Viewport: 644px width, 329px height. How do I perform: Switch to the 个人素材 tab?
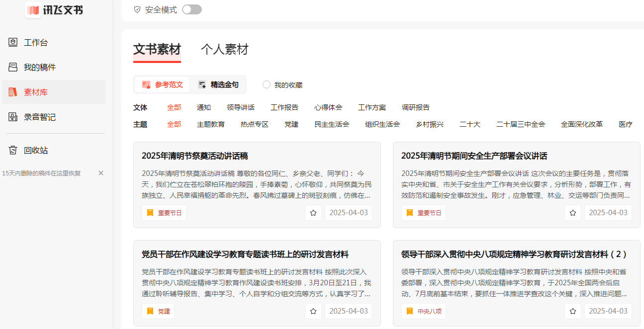[x=224, y=50]
